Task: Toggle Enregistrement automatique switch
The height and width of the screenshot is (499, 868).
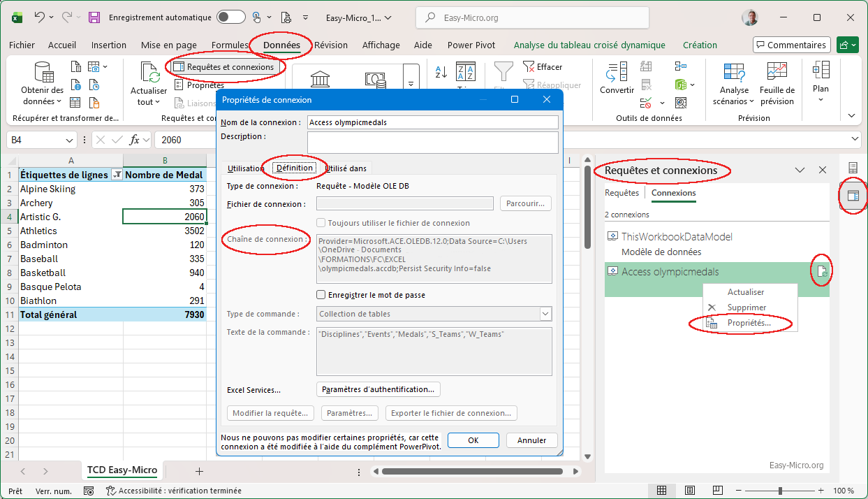Action: point(230,17)
